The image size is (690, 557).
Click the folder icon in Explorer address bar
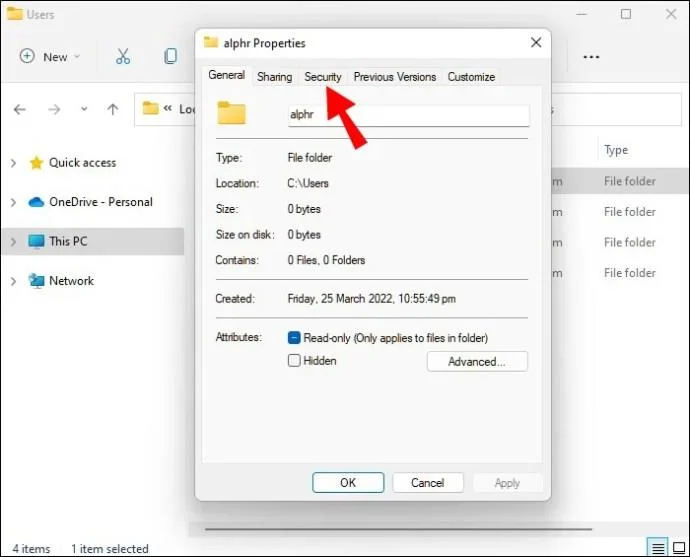pyautogui.click(x=150, y=108)
